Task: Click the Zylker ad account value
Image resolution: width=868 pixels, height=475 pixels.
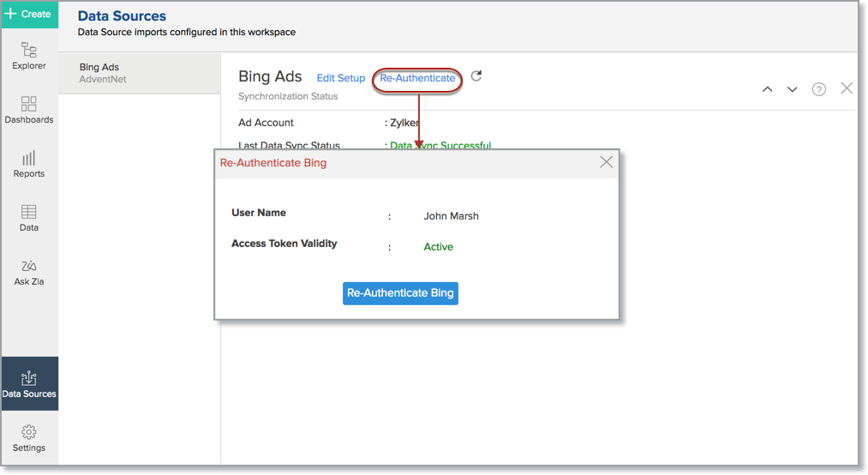Action: pos(404,123)
